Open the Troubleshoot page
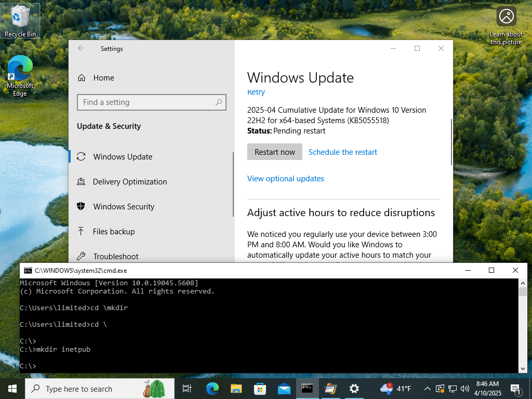Viewport: 532px width, 399px height. [x=151, y=256]
